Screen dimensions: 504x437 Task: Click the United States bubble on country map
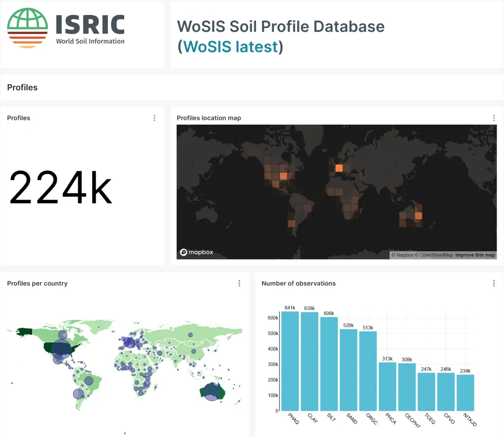coord(61,349)
